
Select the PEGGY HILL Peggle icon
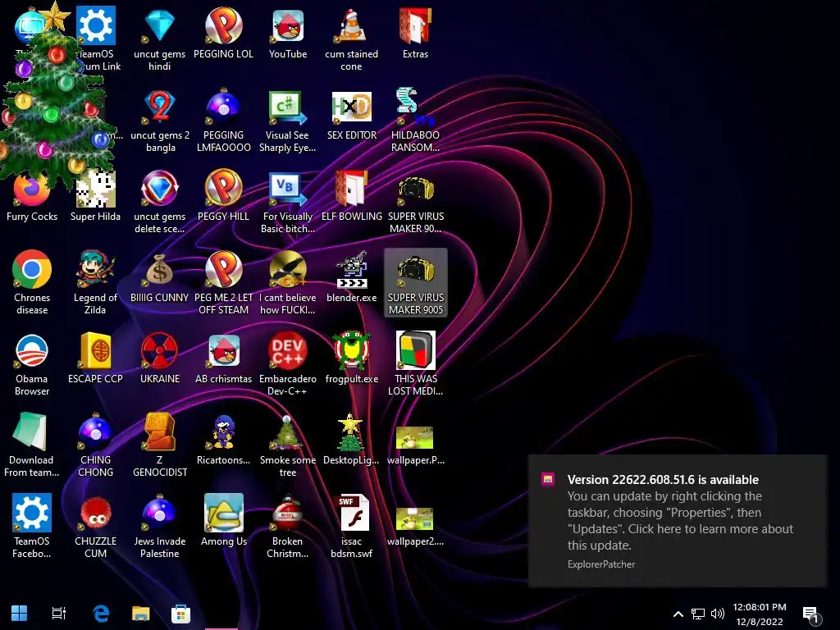[223, 189]
